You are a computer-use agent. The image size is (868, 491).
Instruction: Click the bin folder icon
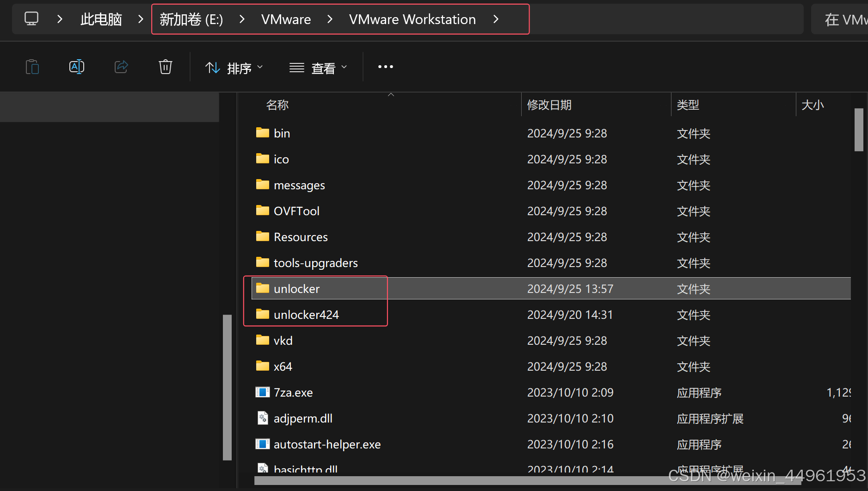(263, 133)
